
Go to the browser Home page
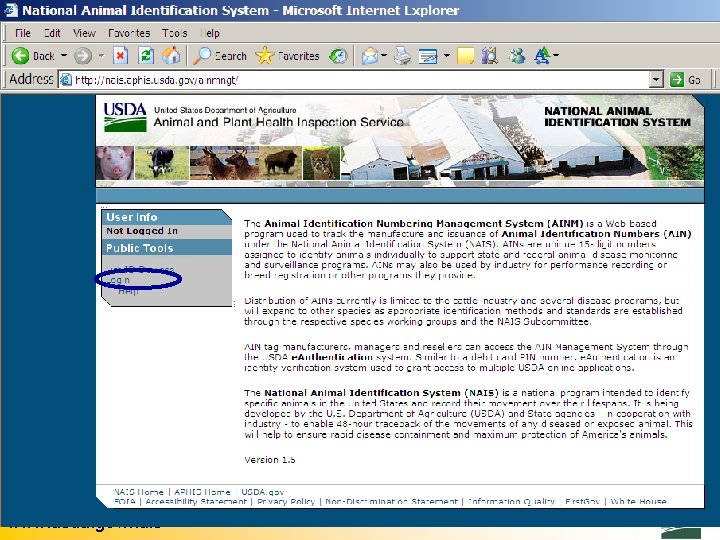(171, 56)
